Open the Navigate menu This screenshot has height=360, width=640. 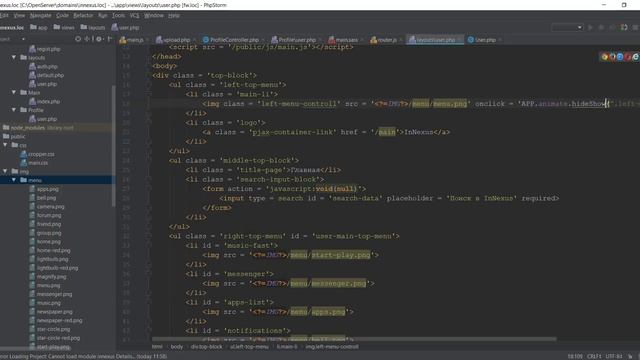pyautogui.click(x=41, y=16)
